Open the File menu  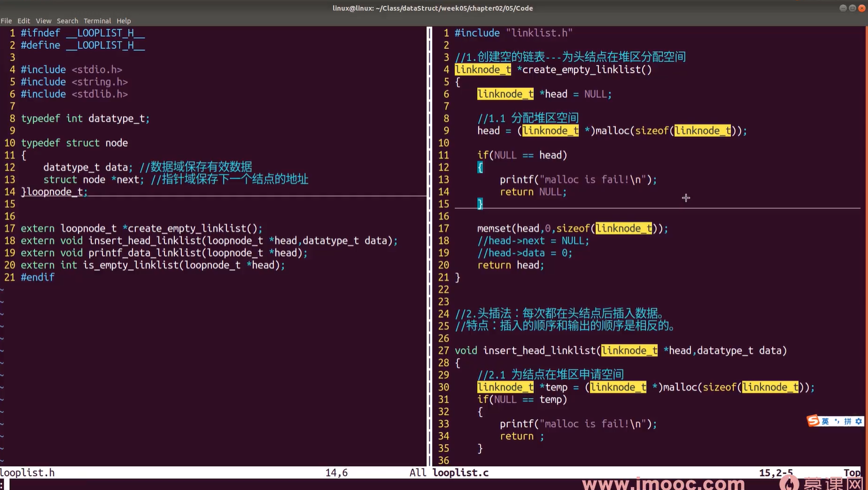(6, 21)
